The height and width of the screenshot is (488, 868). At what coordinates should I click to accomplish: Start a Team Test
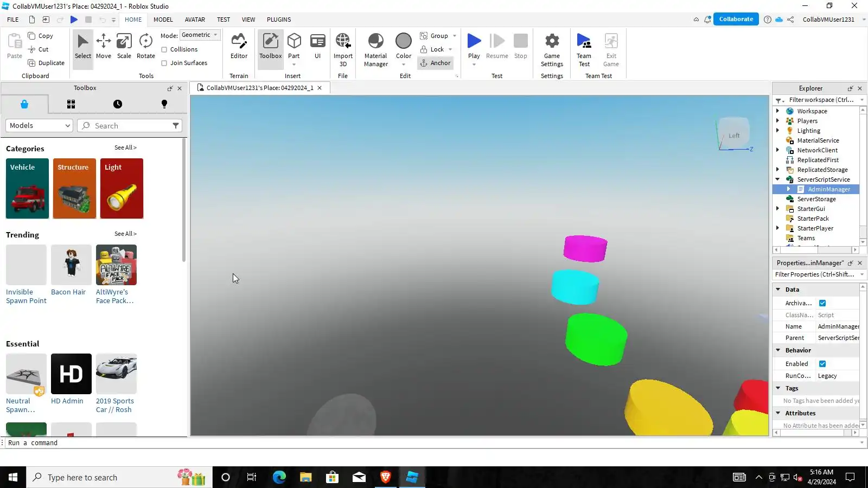[584, 50]
